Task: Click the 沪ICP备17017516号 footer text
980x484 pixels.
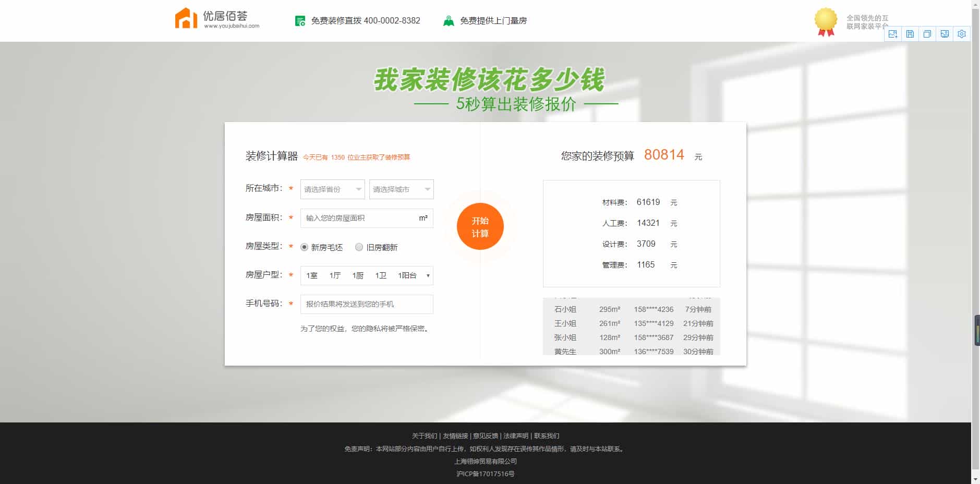Action: pyautogui.click(x=486, y=474)
